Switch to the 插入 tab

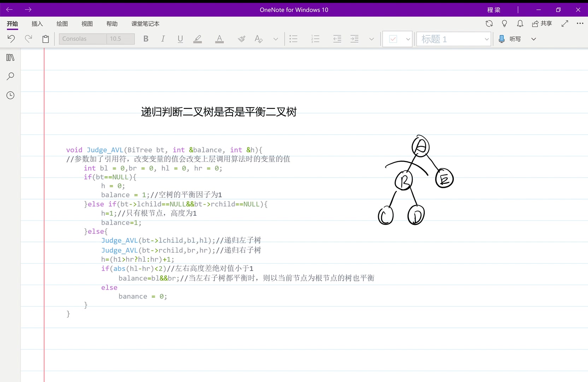[37, 24]
